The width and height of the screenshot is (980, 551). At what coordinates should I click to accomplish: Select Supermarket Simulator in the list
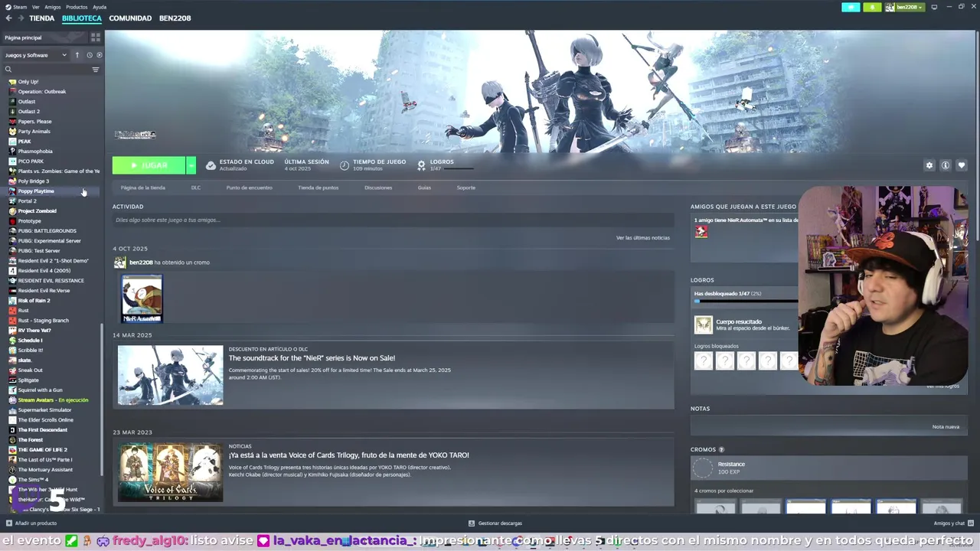(x=44, y=410)
